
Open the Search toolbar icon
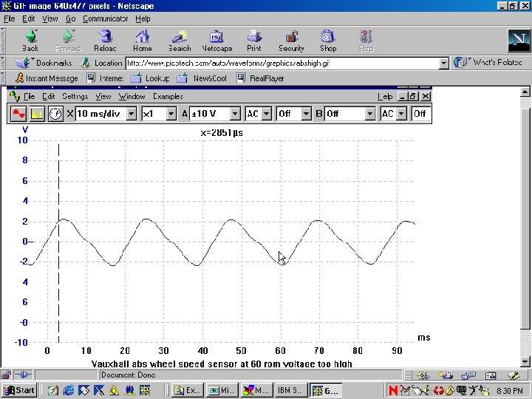pos(179,37)
